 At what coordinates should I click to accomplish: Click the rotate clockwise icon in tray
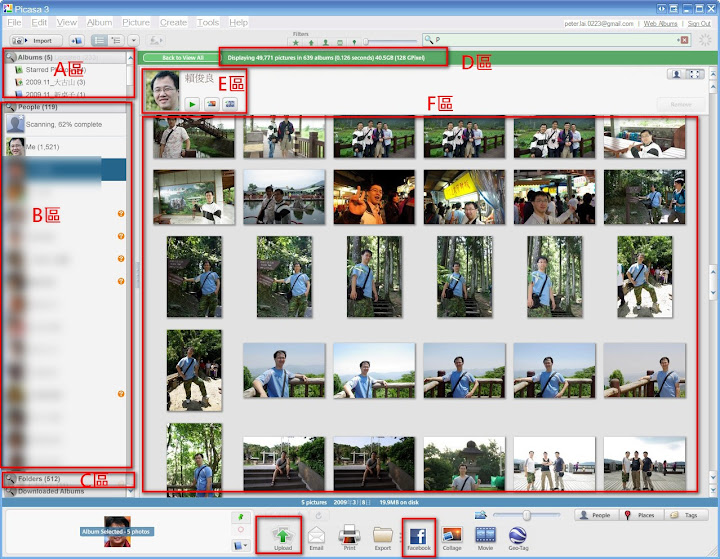tap(318, 515)
